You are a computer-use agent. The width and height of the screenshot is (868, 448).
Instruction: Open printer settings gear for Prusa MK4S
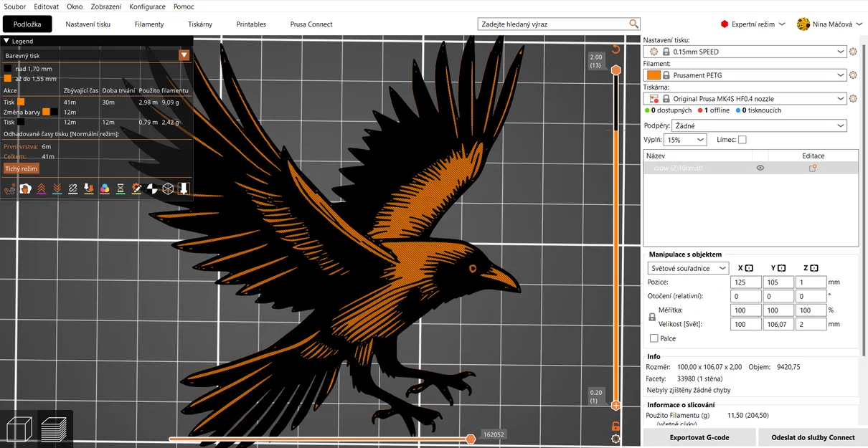coord(853,99)
